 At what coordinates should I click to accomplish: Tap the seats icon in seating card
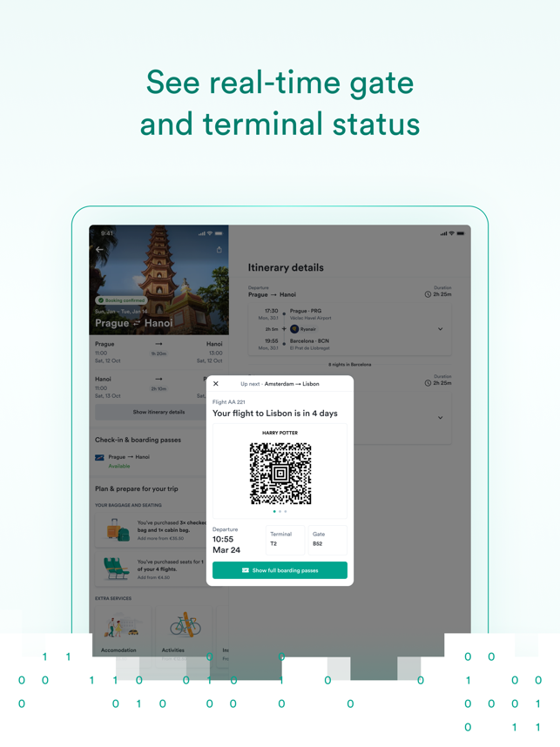pos(117,569)
